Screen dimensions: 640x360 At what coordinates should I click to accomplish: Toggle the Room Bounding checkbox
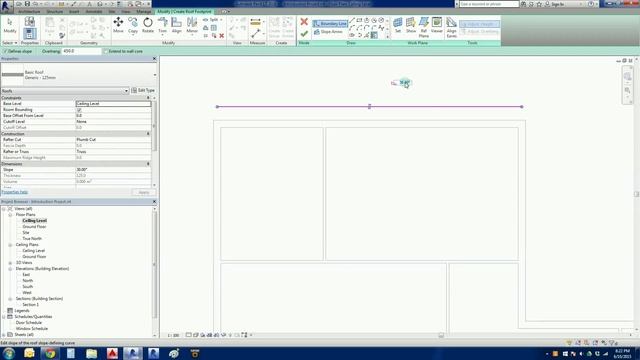(79, 110)
